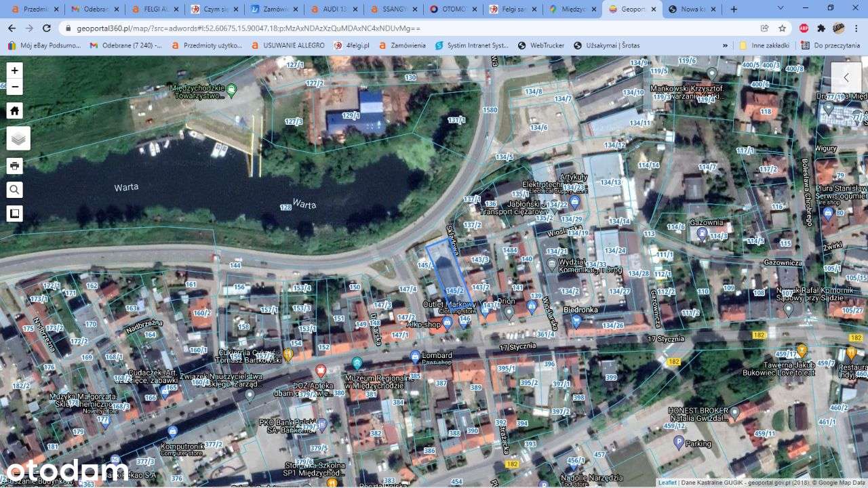The width and height of the screenshot is (868, 488).
Task: Open the map layers panel
Action: tap(18, 138)
